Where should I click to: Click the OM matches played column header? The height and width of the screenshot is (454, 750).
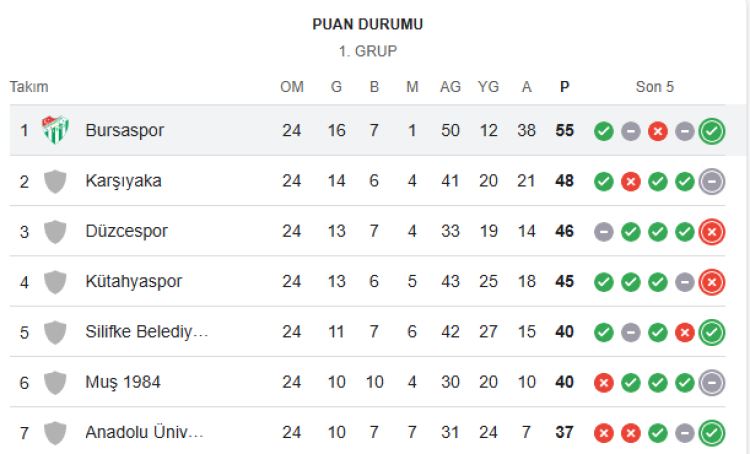[292, 87]
